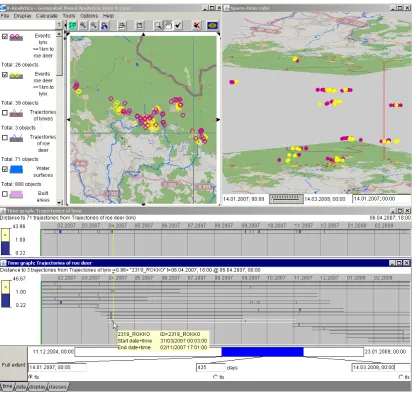
Task: Open the Help menu
Action: (108, 16)
